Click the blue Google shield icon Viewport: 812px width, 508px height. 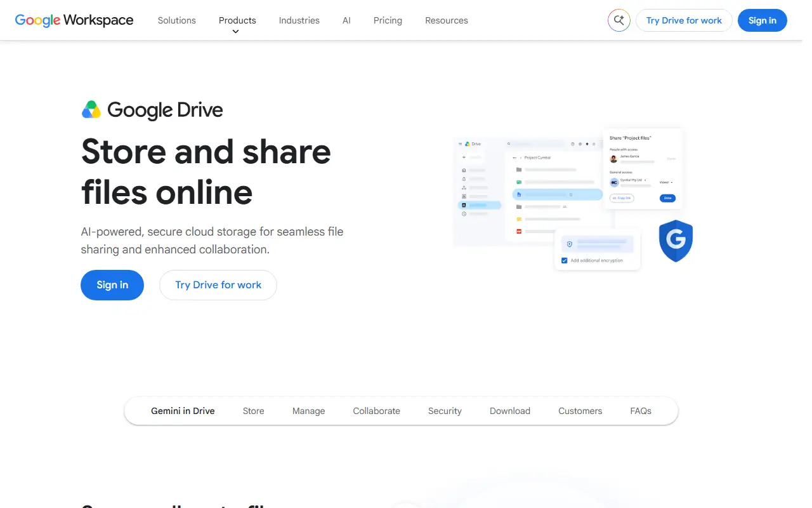point(676,241)
